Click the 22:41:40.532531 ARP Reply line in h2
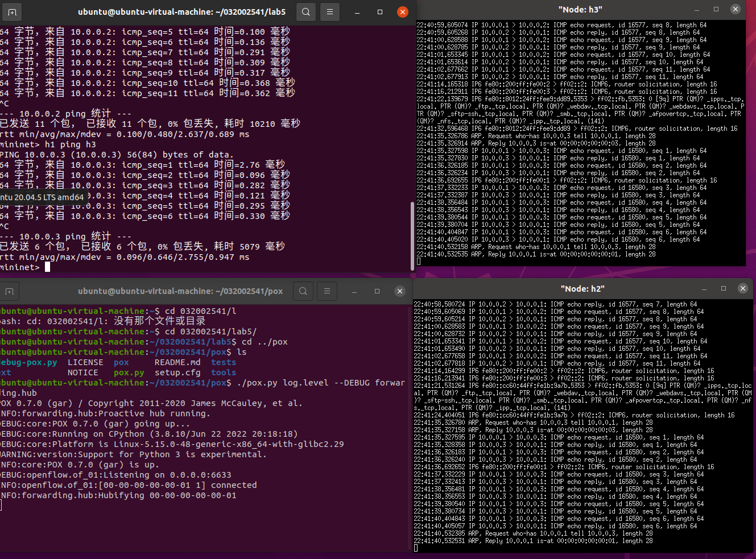This screenshot has width=756, height=559. click(x=534, y=541)
